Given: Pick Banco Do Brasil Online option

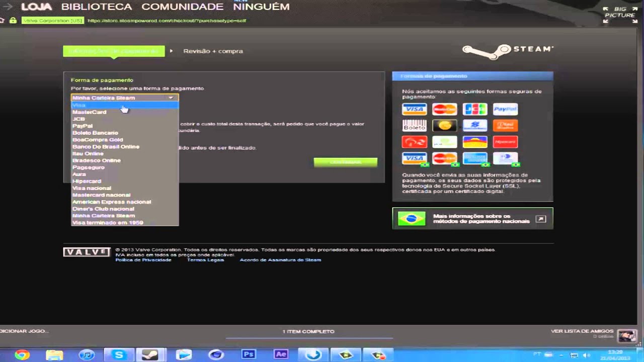Looking at the screenshot, I should click(125, 146).
